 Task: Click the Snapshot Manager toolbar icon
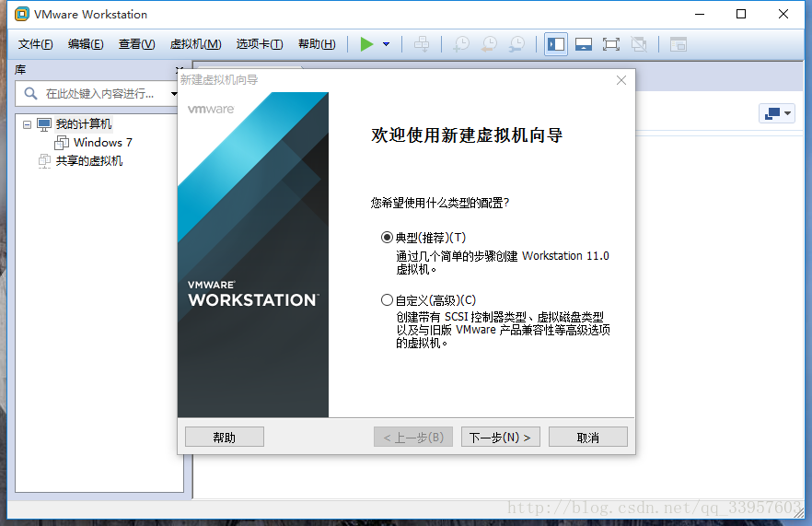(516, 44)
